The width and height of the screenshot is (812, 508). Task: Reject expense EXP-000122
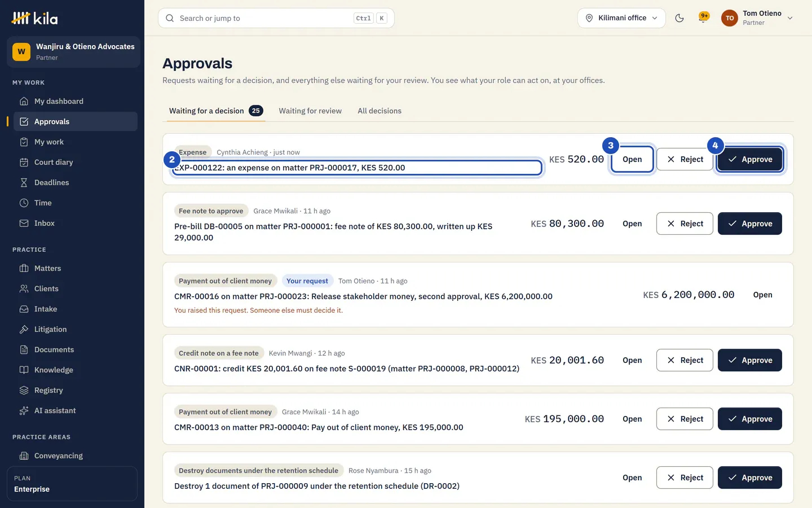[685, 159]
